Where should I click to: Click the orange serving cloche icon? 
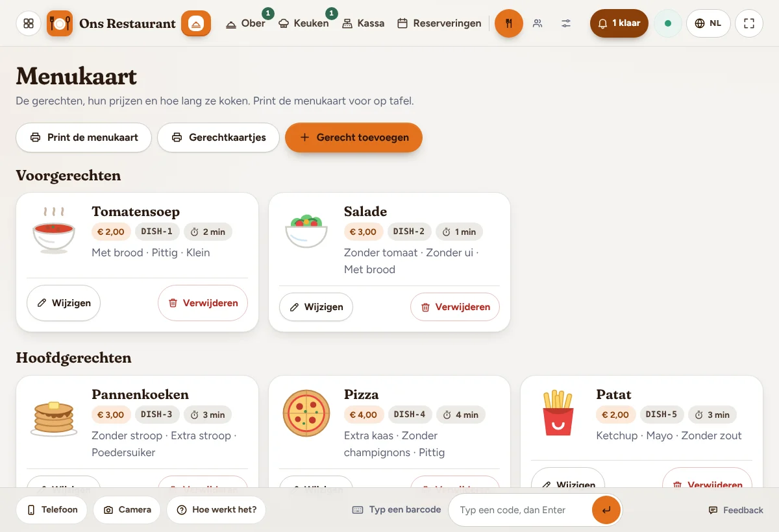pyautogui.click(x=196, y=23)
